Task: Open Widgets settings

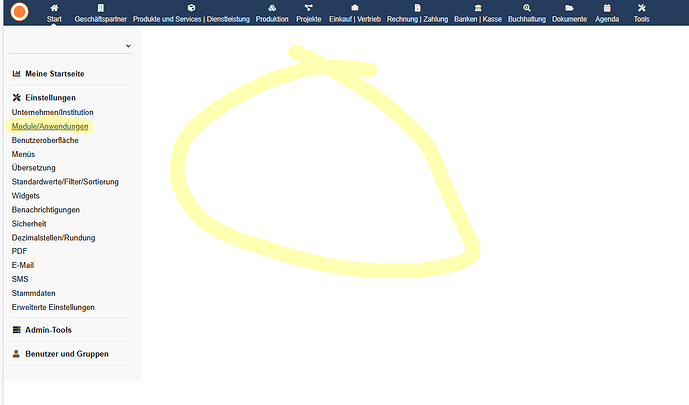Action: tap(25, 195)
